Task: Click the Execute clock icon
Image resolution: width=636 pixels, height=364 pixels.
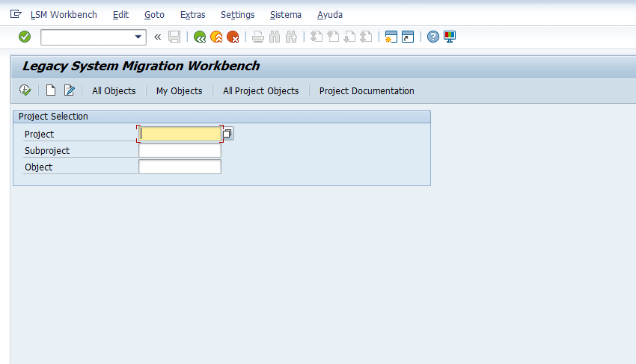Action: tap(25, 90)
